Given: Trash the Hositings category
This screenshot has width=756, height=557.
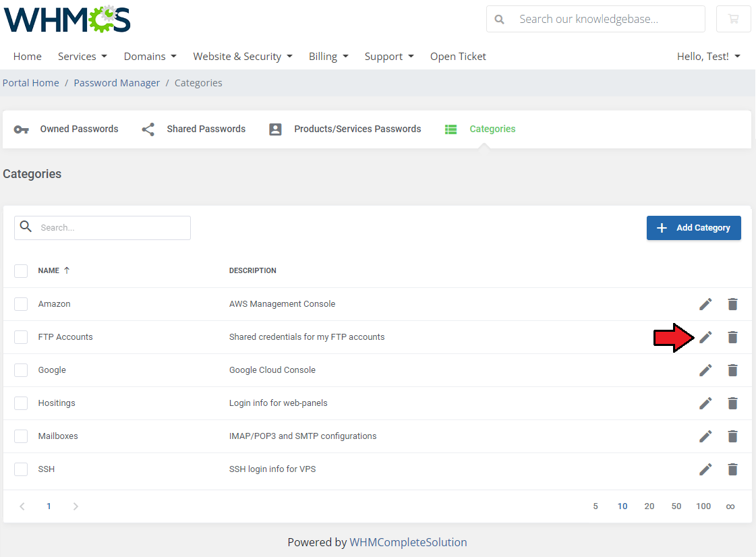Looking at the screenshot, I should pyautogui.click(x=732, y=403).
